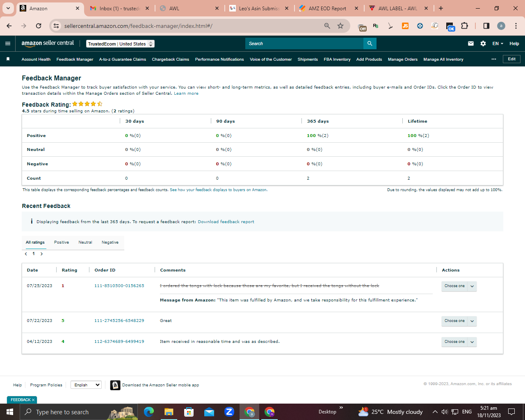Switch to the Neutral ratings tab

tap(85, 242)
